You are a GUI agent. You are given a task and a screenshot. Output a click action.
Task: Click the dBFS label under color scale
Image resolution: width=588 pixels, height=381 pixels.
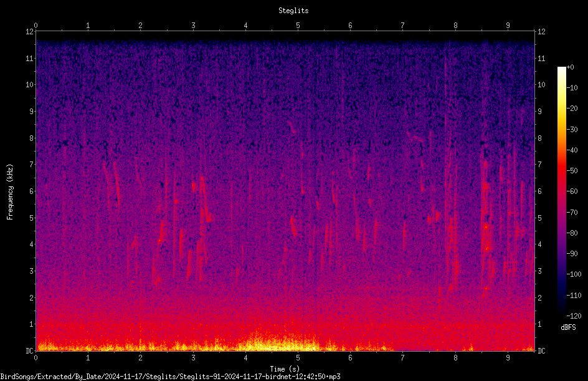568,327
